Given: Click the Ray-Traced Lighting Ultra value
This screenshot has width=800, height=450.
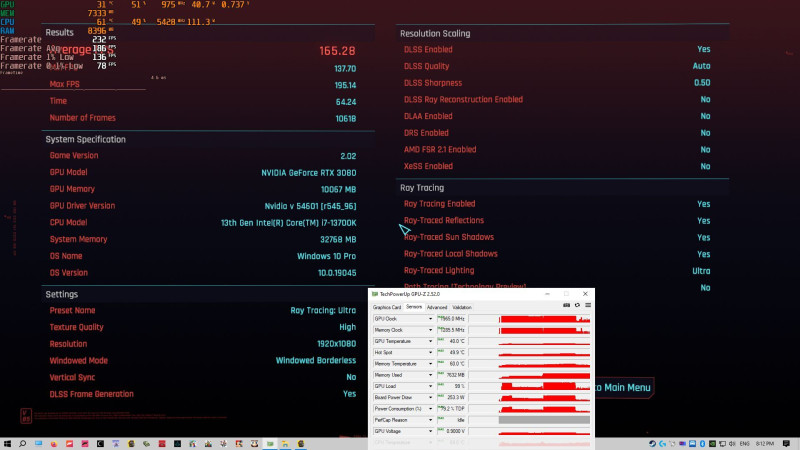Looking at the screenshot, I should point(701,271).
